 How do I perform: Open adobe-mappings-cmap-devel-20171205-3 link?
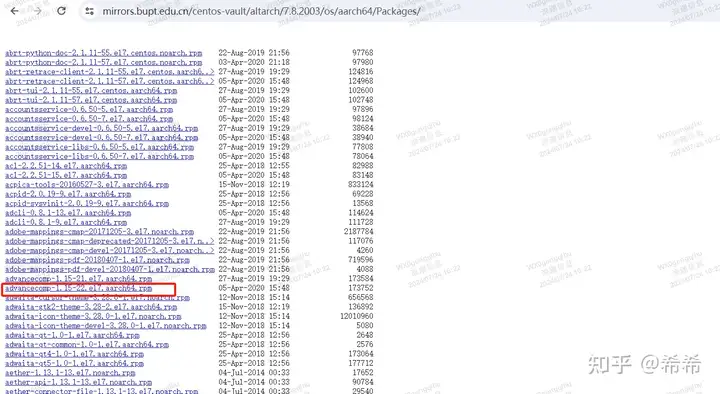[110, 250]
